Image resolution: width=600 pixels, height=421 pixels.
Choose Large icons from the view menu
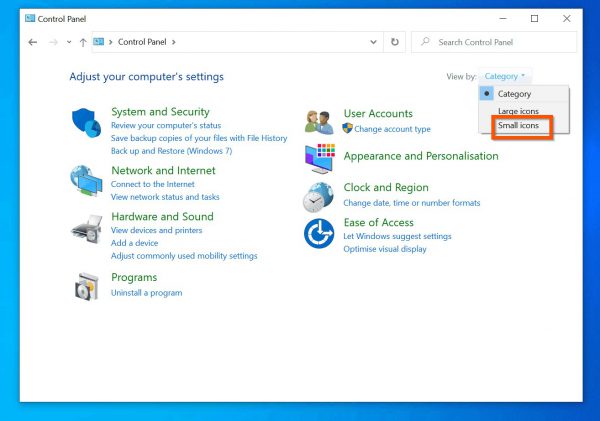pyautogui.click(x=518, y=110)
